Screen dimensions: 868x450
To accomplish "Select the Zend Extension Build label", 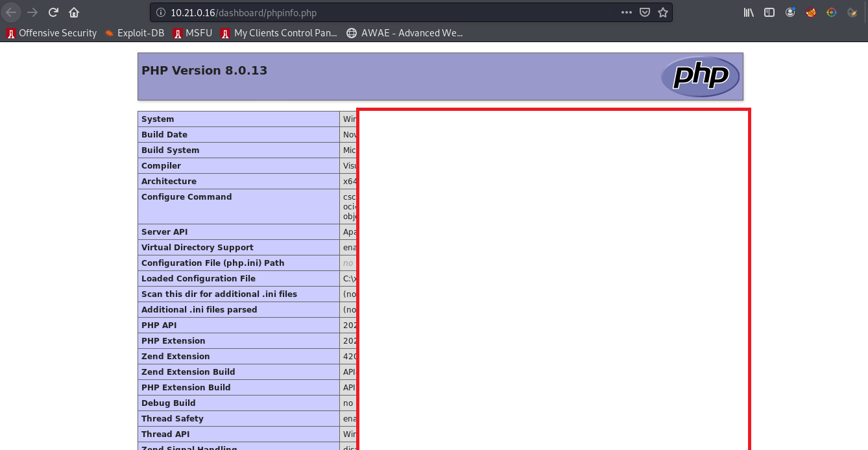I will pos(188,372).
